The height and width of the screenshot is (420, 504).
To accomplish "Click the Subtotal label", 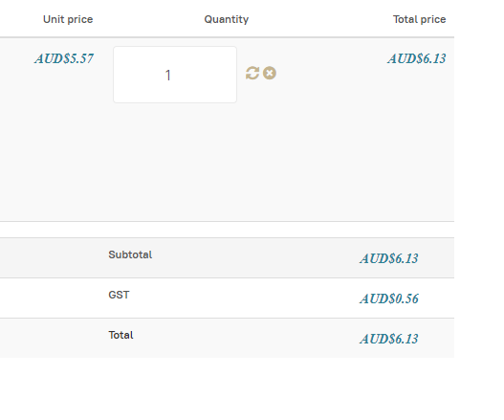I will [x=130, y=254].
